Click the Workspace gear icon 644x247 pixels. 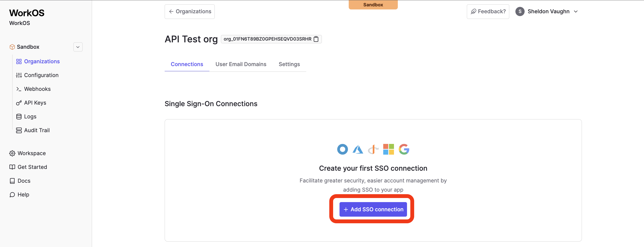pos(12,153)
